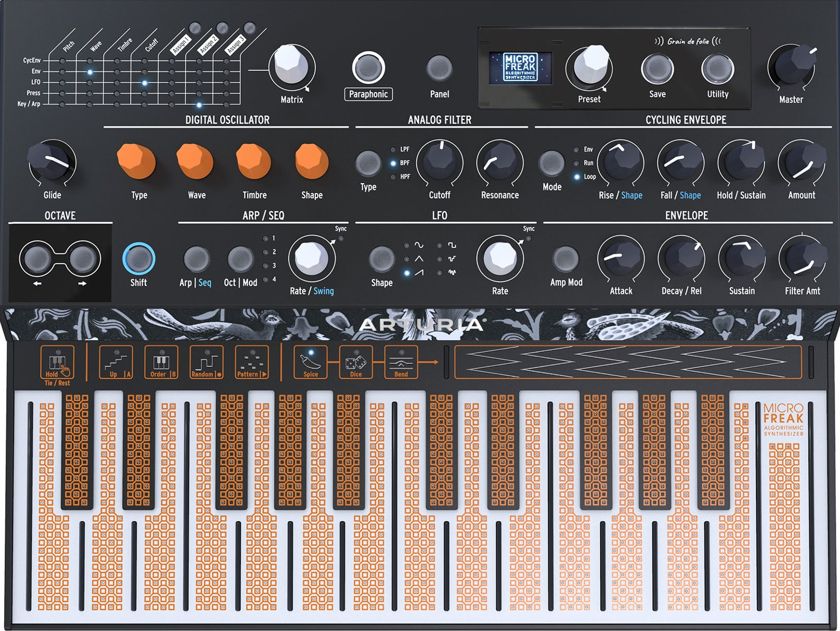
Task: Cycle the cycling envelope Mode button
Action: click(x=552, y=163)
